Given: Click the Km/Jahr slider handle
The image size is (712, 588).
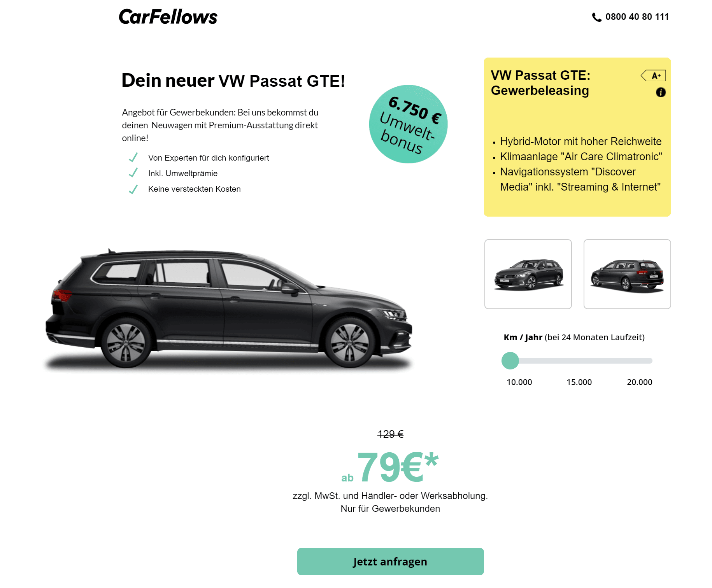Looking at the screenshot, I should coord(510,360).
